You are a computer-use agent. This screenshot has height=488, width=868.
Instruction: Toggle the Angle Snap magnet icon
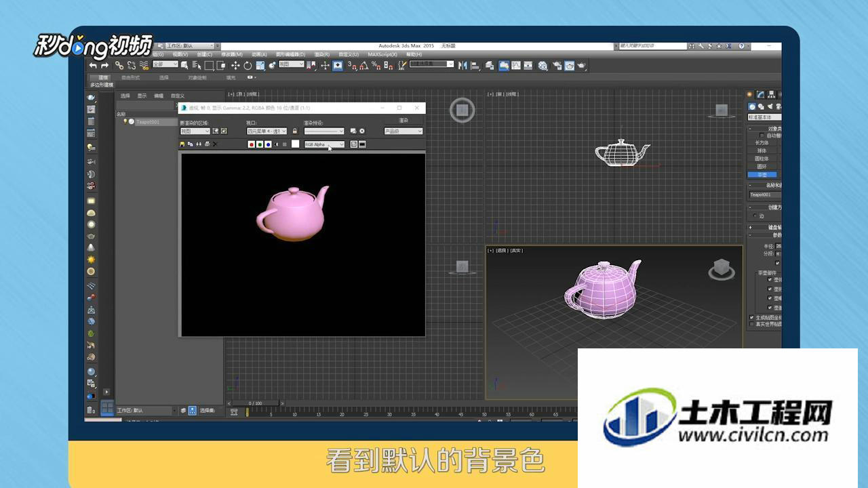[x=363, y=65]
